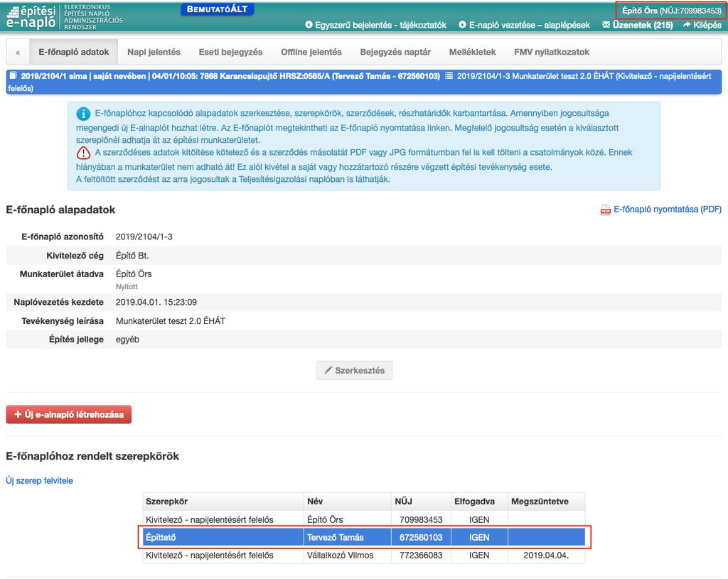Click the BemutatóÁLT badge

coord(217,9)
